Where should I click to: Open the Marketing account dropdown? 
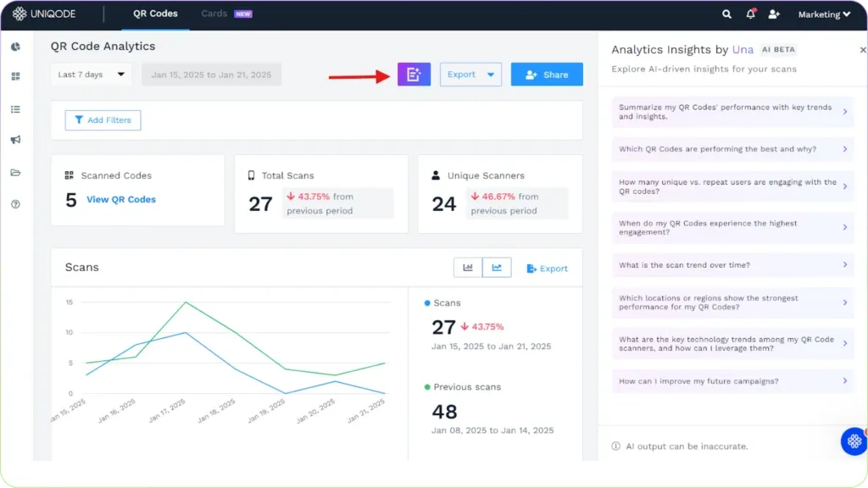(x=823, y=14)
